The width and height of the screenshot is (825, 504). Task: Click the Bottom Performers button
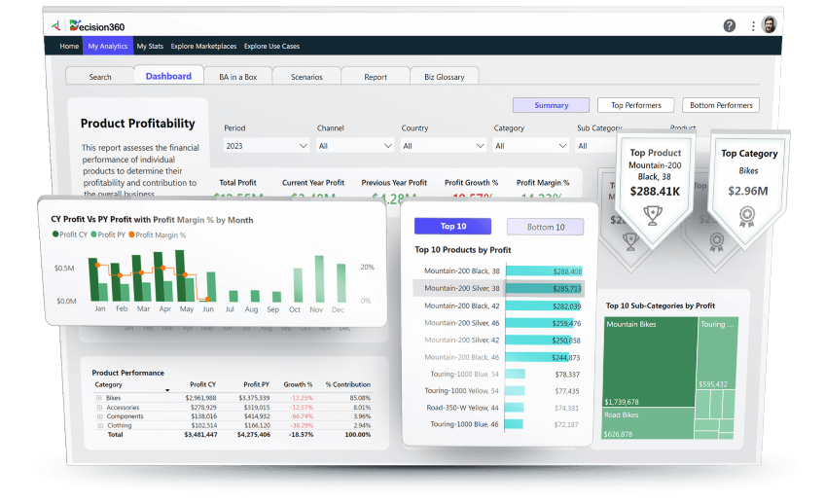coord(720,105)
